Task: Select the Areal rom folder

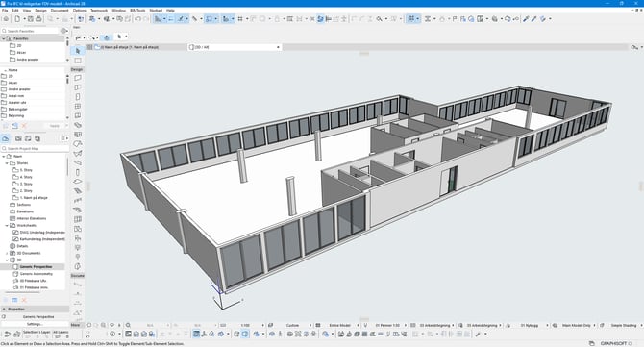Action: pos(16,96)
